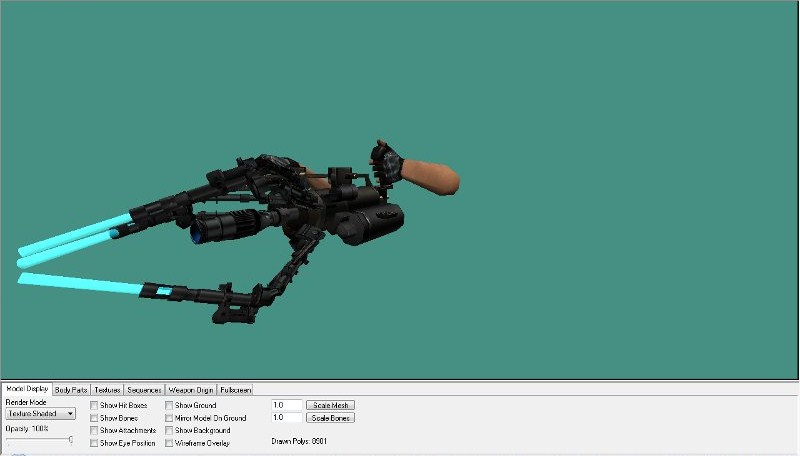
Task: Go to the Sequences tab
Action: pos(145,389)
